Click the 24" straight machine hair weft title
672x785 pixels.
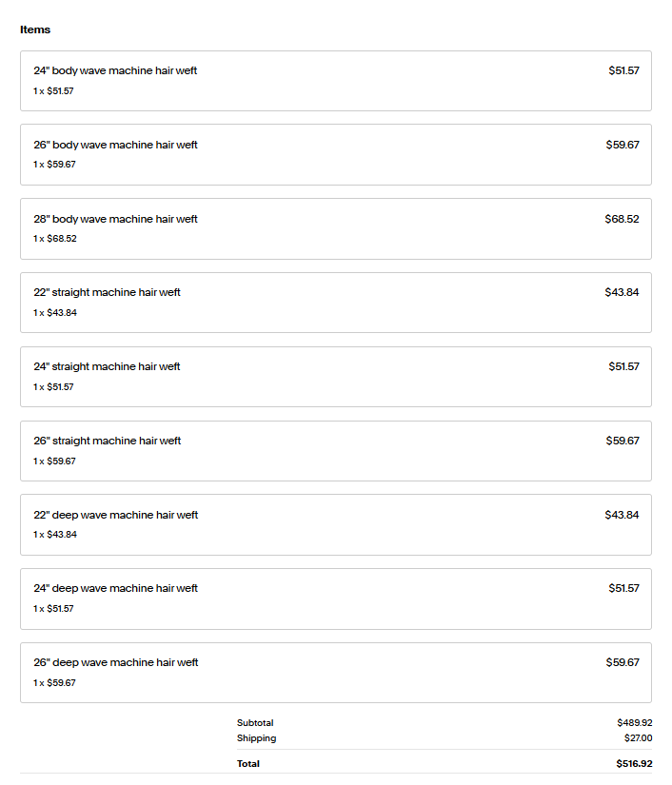107,367
